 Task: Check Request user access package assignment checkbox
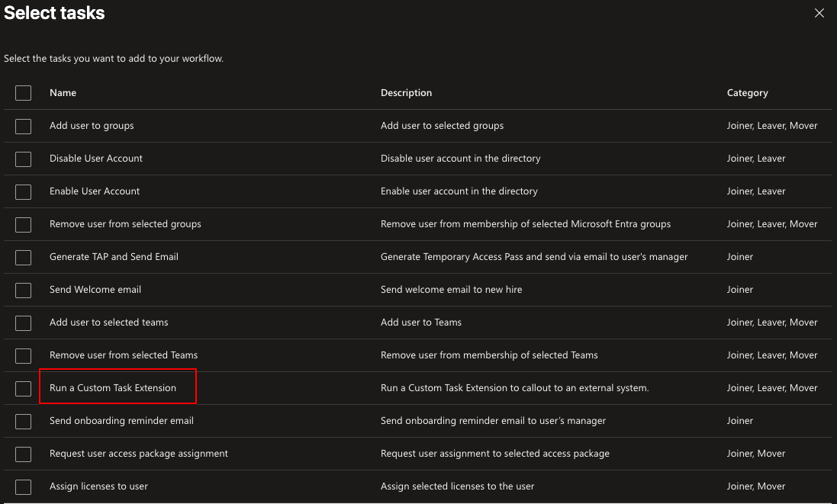click(23, 454)
